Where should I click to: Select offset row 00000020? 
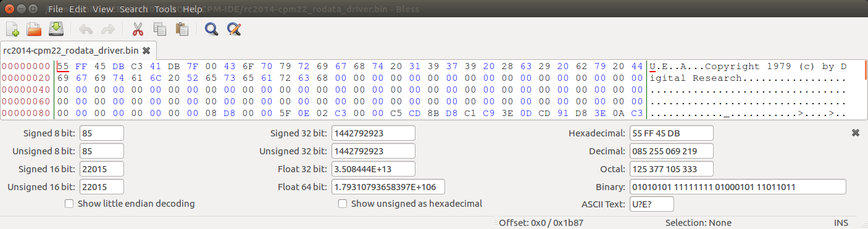coord(26,78)
